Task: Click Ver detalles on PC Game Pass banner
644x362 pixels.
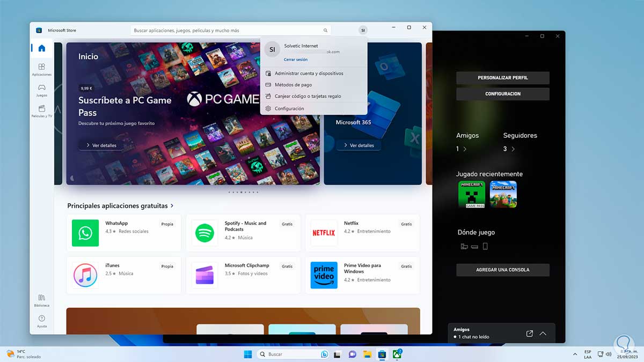Action: coord(101,145)
